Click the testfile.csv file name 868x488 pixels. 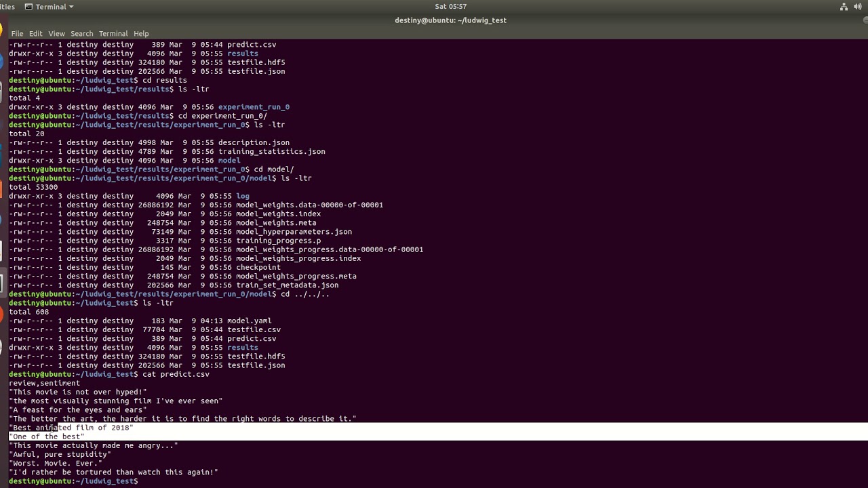(254, 329)
